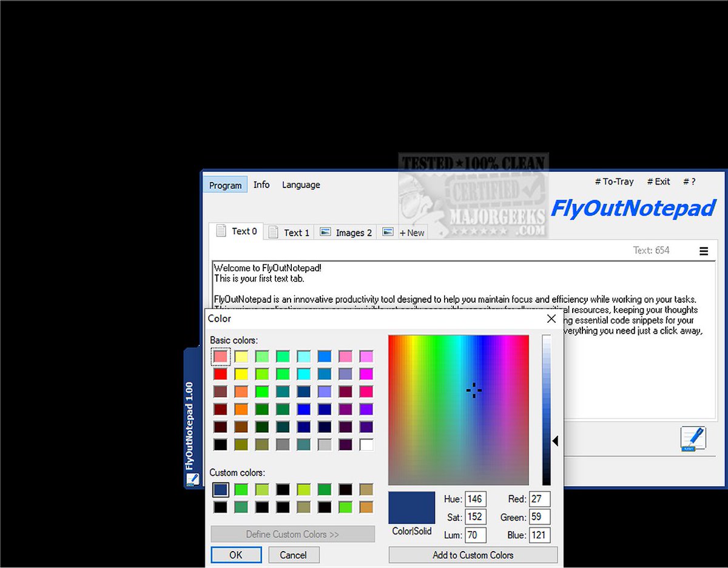Select the pure red basic swatch
728x568 pixels.
point(221,374)
